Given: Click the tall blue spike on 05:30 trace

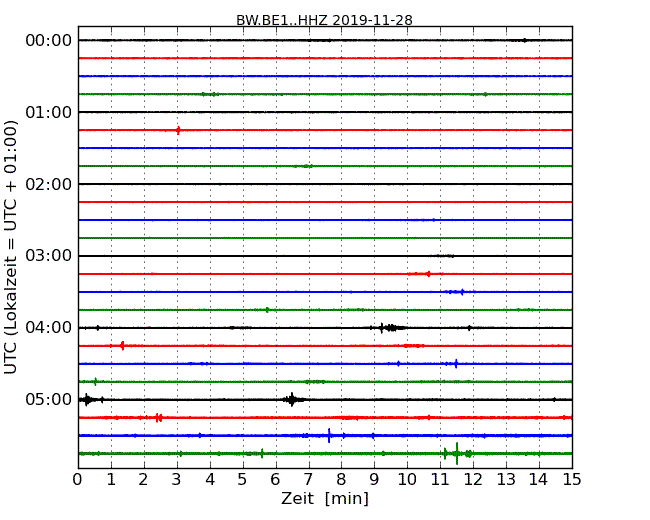Looking at the screenshot, I should (329, 435).
